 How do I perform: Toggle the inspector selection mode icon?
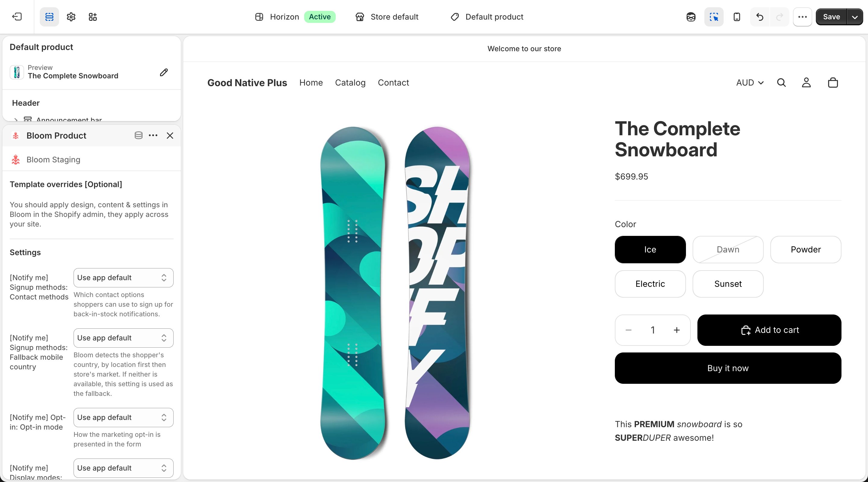coord(714,17)
